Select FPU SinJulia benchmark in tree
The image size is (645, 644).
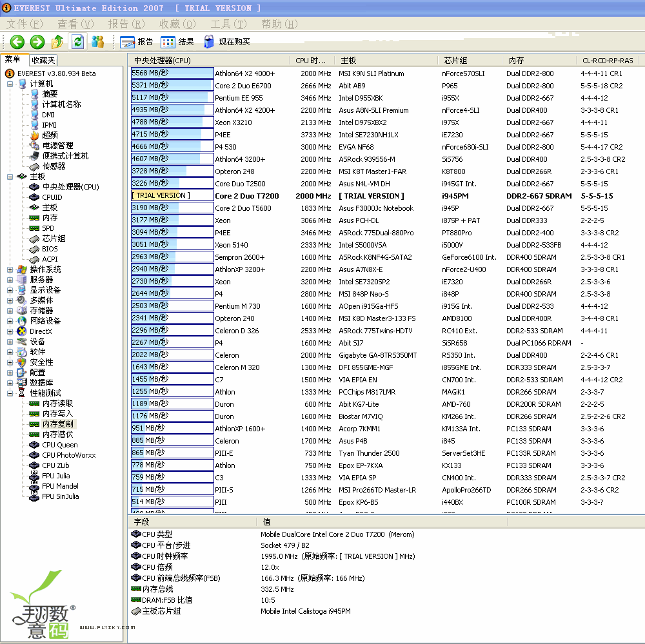61,496
